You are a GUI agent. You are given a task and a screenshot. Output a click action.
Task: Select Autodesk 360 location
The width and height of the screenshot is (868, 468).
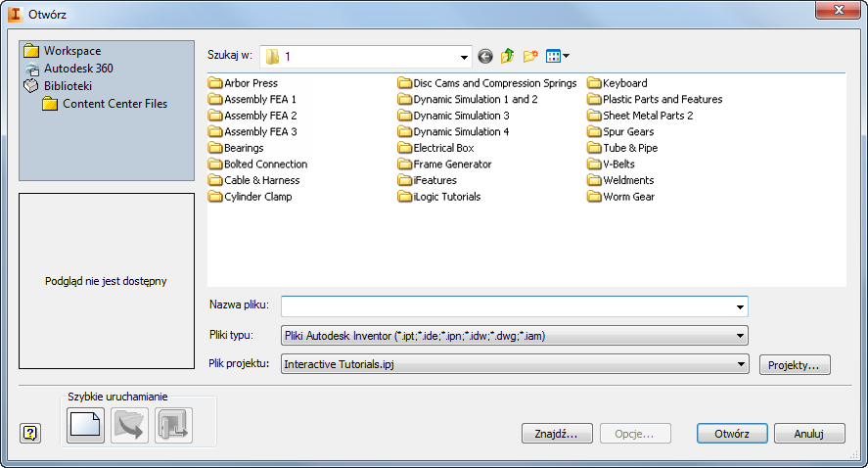tap(69, 69)
